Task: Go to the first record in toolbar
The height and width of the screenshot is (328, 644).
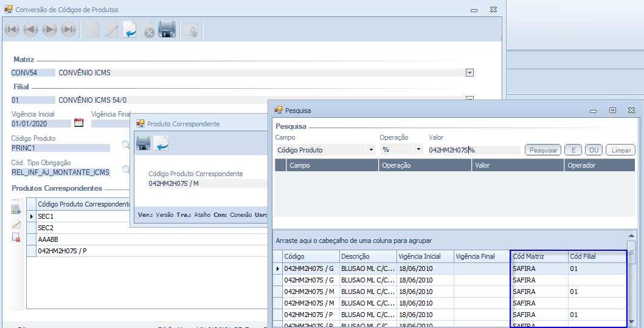Action: [12, 29]
